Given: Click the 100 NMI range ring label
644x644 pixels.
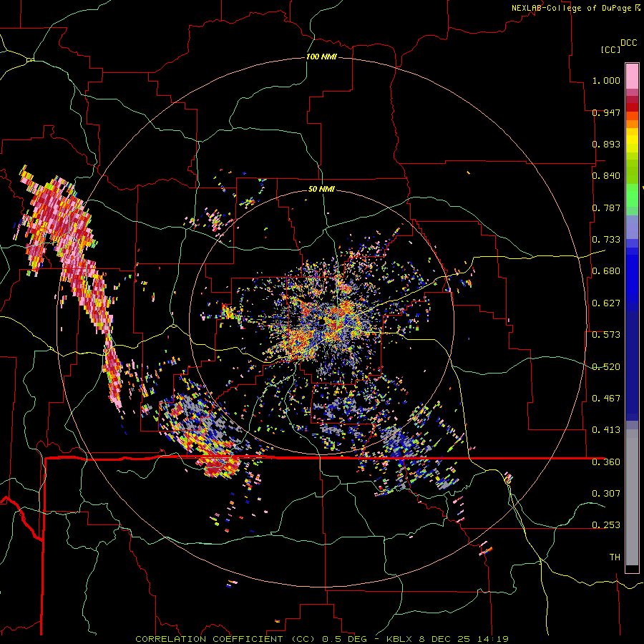Looking at the screenshot, I should [321, 57].
